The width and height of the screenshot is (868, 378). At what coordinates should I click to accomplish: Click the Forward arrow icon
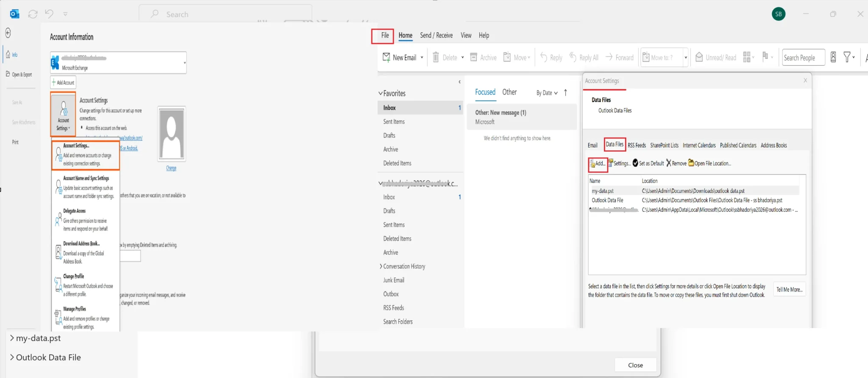(x=609, y=57)
